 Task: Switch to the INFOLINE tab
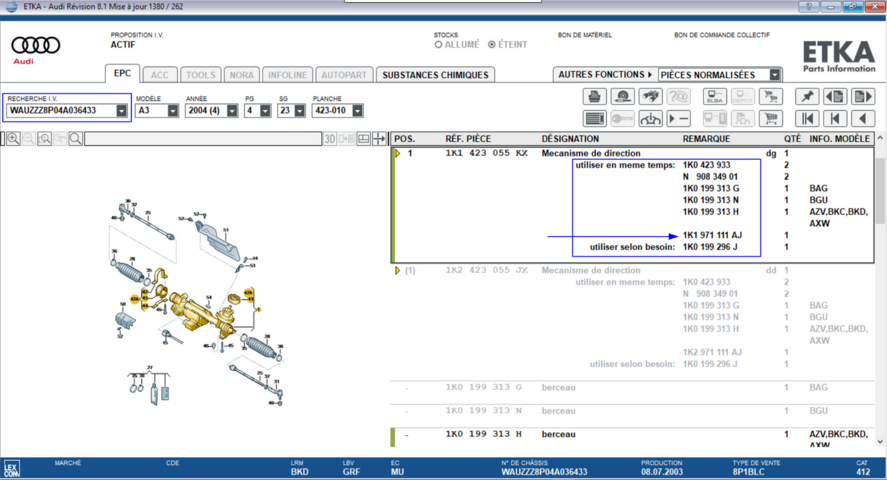(x=287, y=75)
